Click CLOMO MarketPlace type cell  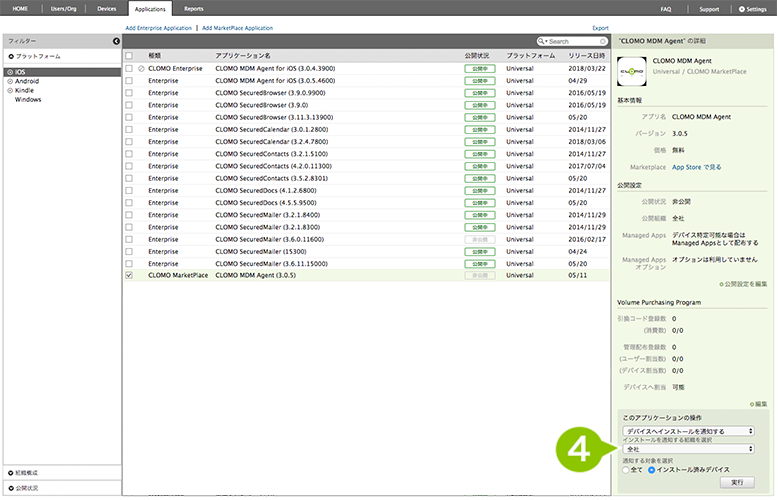(178, 275)
